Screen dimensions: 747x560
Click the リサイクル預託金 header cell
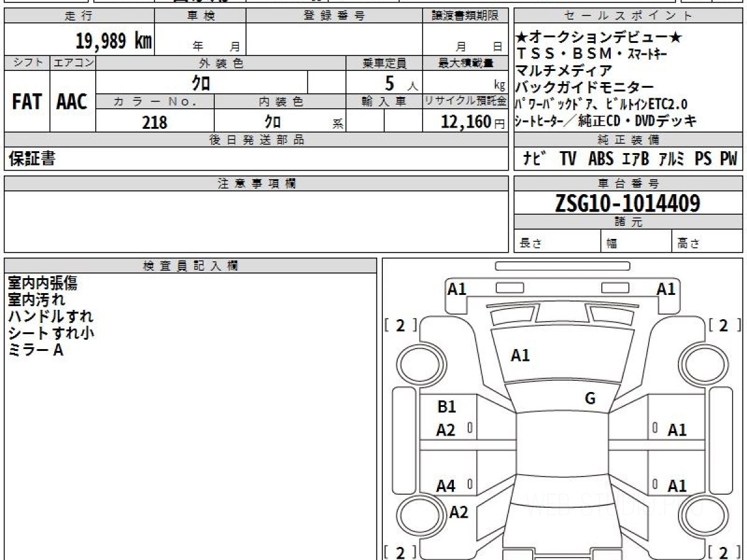pyautogui.click(x=465, y=101)
